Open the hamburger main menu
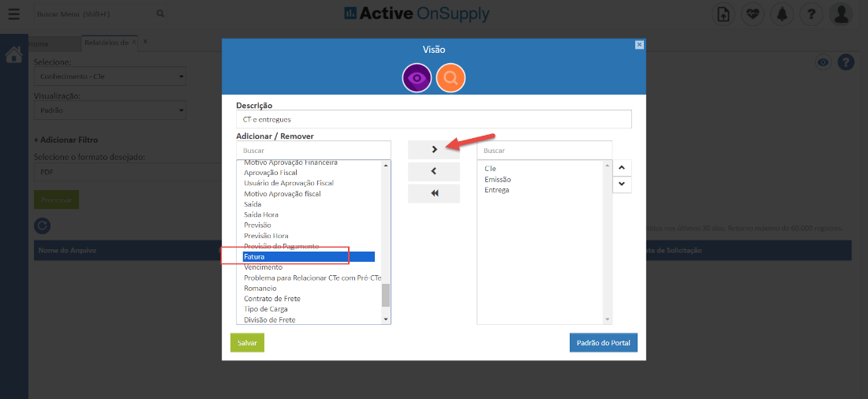Image resolution: width=868 pixels, height=399 pixels. pos(14,14)
